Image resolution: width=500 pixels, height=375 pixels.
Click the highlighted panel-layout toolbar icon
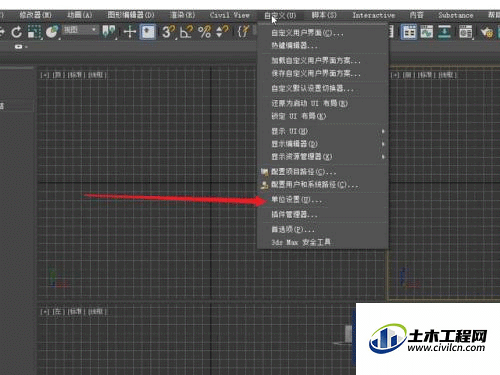click(x=409, y=32)
